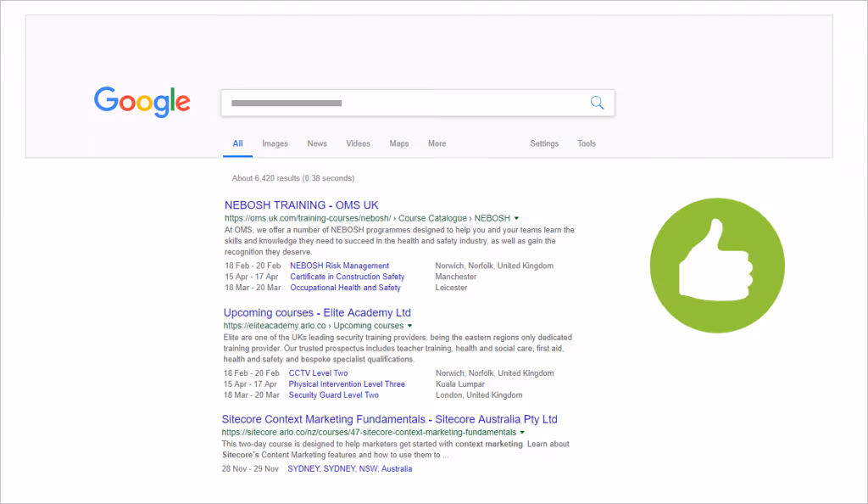Open the Tools panel
The width and height of the screenshot is (868, 504).
click(x=587, y=143)
